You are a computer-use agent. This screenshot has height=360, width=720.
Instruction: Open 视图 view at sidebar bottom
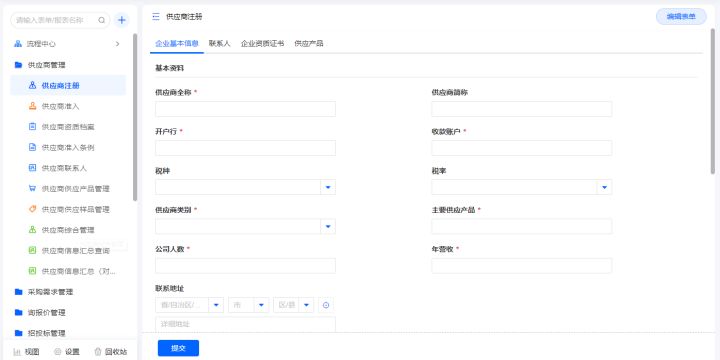pos(26,352)
